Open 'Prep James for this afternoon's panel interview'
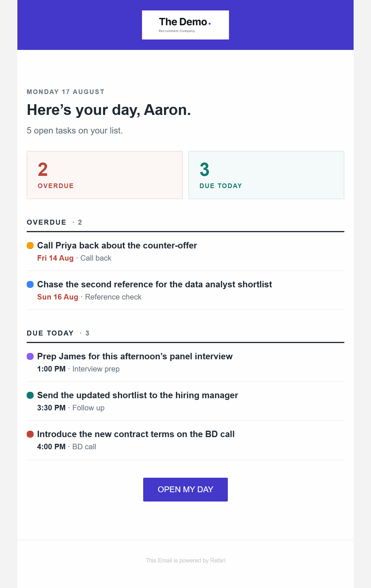Image resolution: width=371 pixels, height=588 pixels. coord(135,356)
